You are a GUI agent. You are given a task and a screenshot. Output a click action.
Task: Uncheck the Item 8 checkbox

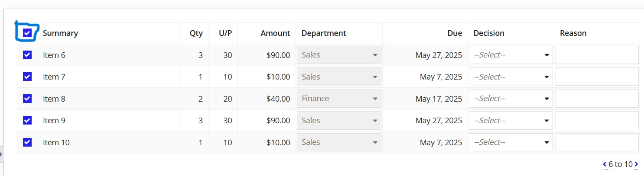tap(27, 99)
